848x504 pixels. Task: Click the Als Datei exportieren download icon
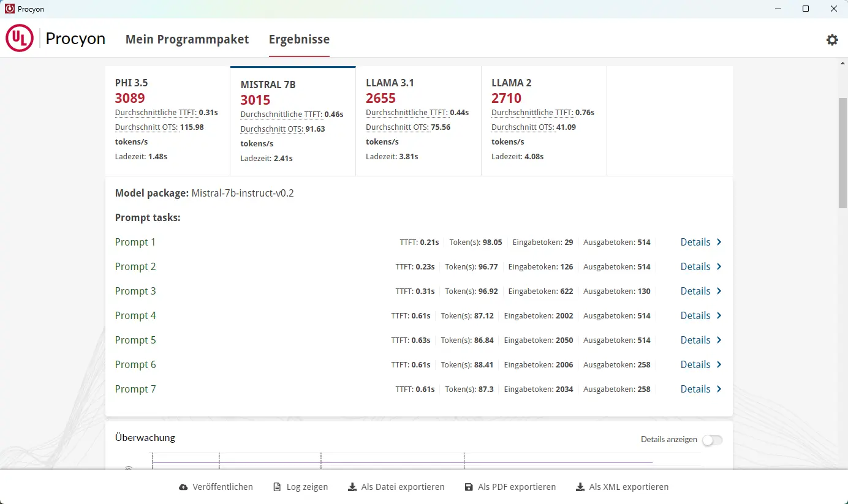(352, 487)
